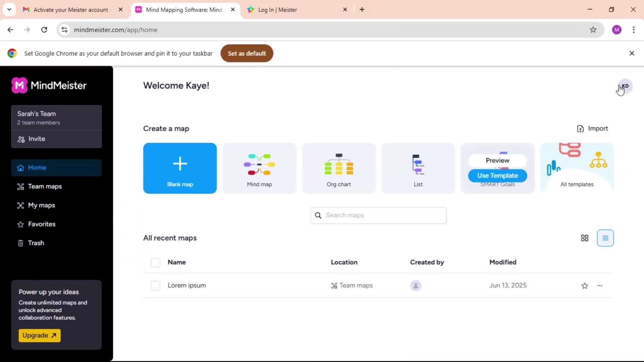Close the Activate your Meister account tab

pyautogui.click(x=120, y=10)
